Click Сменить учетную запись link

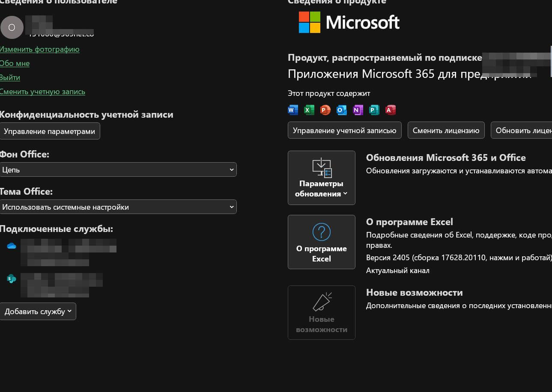coord(42,92)
